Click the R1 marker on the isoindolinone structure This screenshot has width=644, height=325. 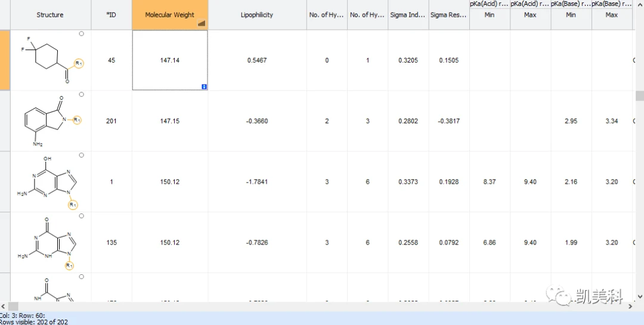[77, 120]
